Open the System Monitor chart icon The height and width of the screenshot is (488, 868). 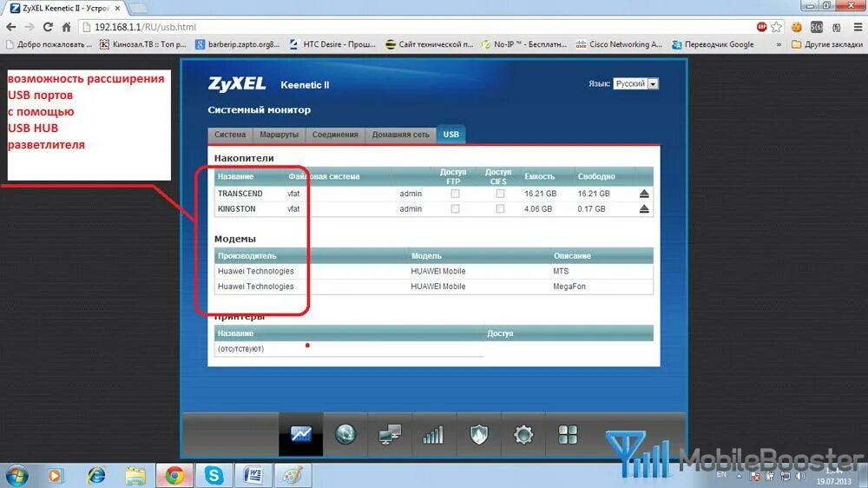[x=300, y=434]
